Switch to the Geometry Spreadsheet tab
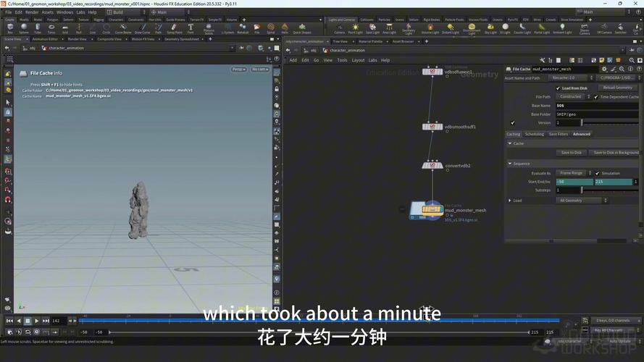Viewport: 644px width, 362px height. pyautogui.click(x=182, y=39)
